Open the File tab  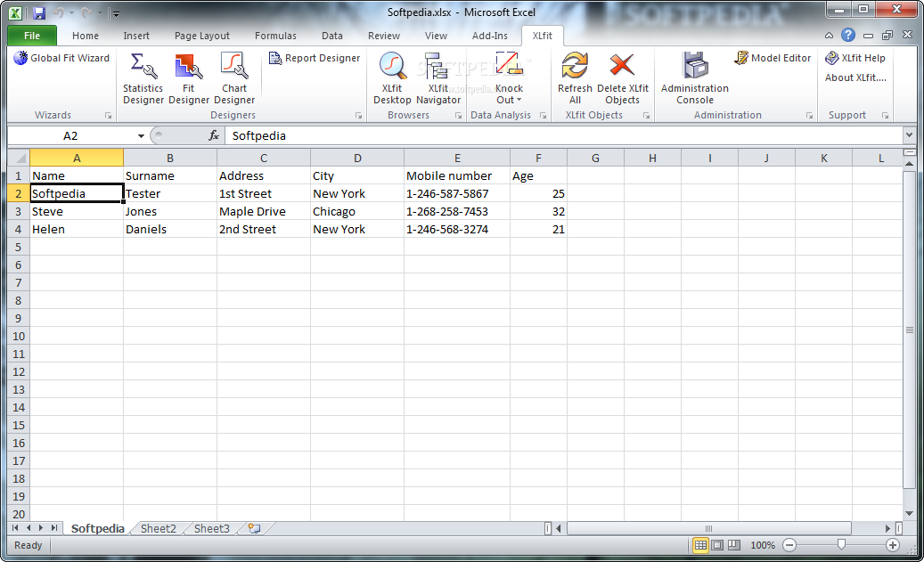[x=32, y=36]
